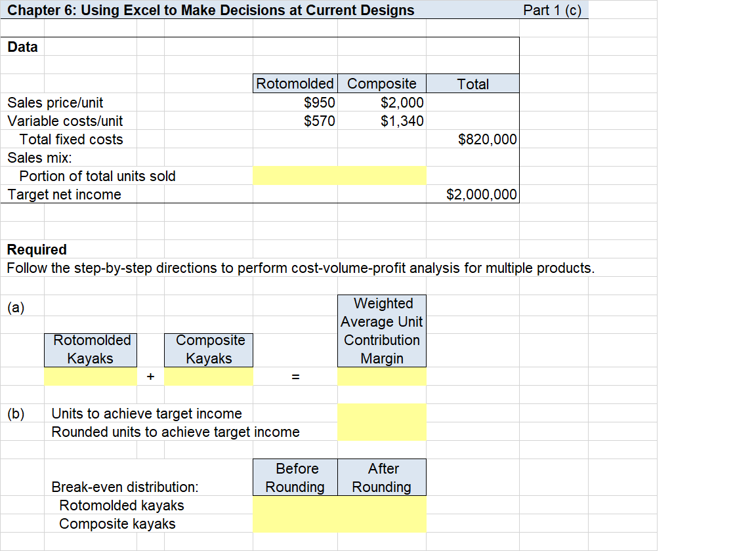Select the 'Before Rounding' header cell
The width and height of the screenshot is (756, 551).
(x=295, y=478)
